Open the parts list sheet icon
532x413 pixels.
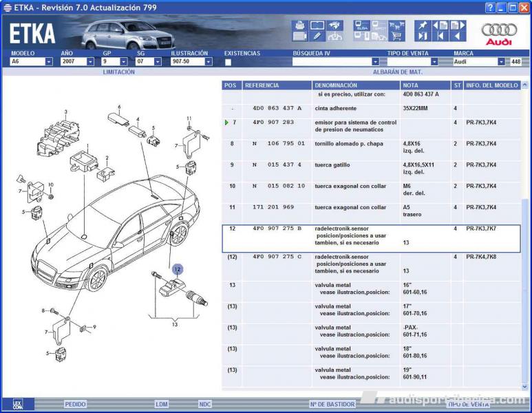point(299,36)
